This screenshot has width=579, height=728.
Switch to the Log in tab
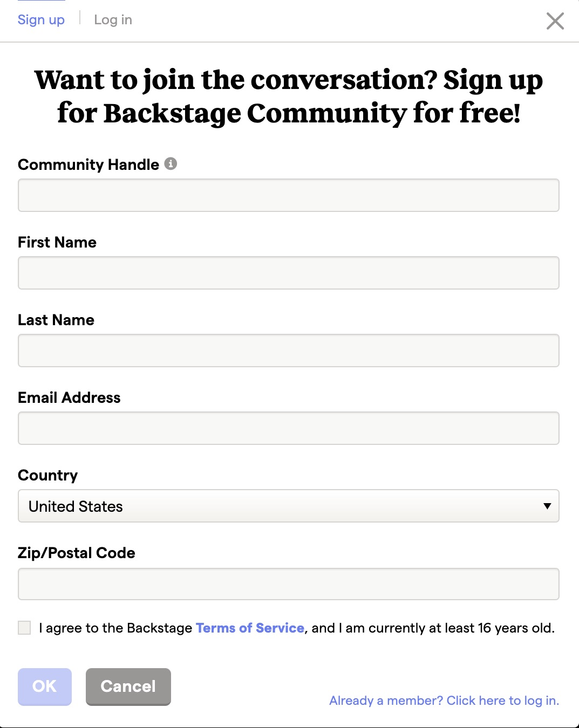point(113,20)
